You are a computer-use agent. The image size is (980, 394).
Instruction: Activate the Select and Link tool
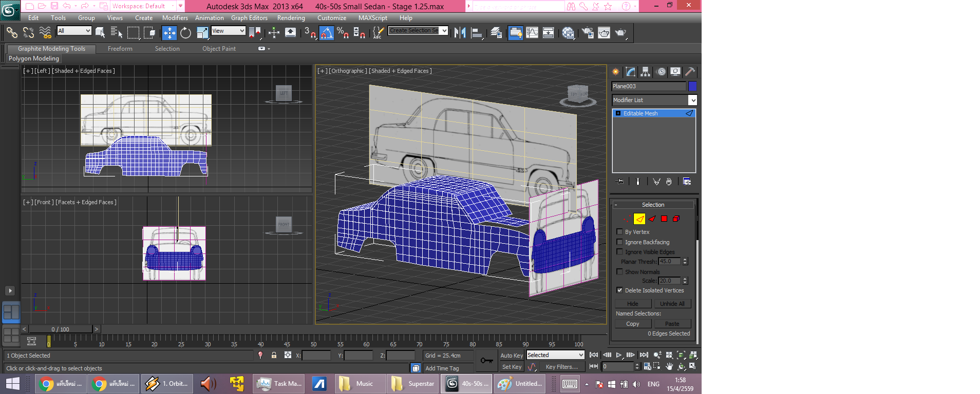coord(12,33)
